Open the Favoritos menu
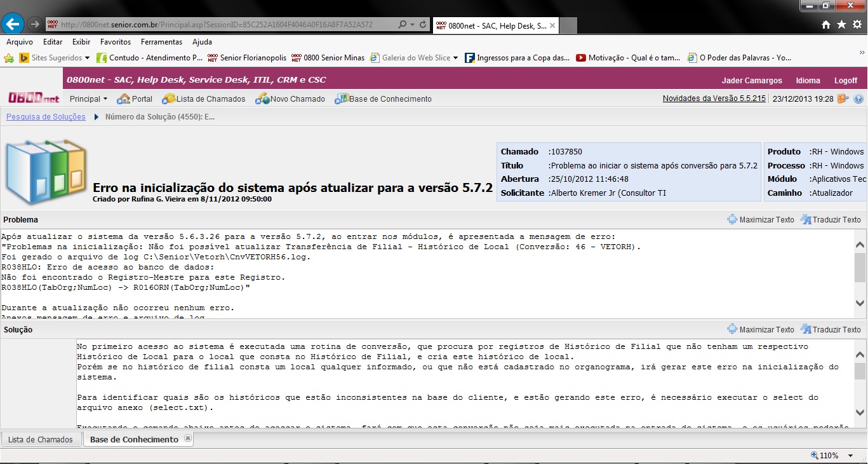The width and height of the screenshot is (868, 464). [116, 42]
